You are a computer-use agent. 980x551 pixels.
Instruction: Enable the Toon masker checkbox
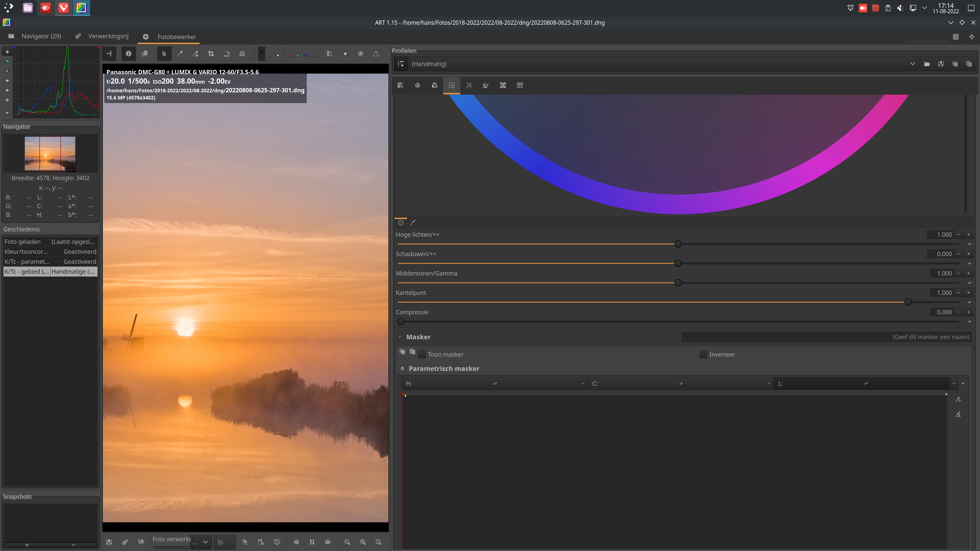click(x=422, y=354)
